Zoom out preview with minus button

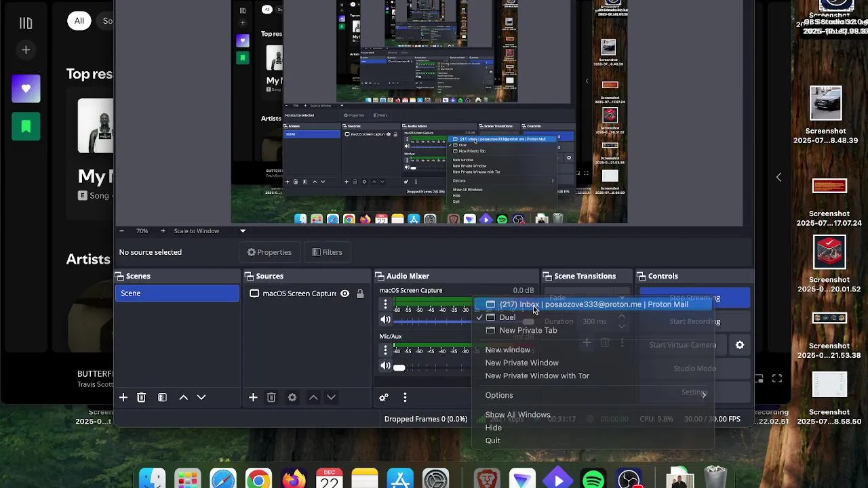tap(121, 231)
